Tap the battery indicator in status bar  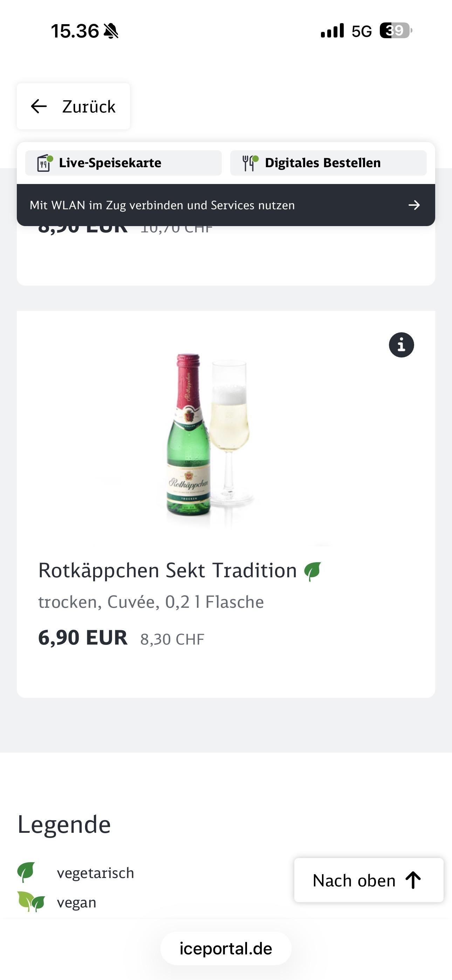click(x=395, y=31)
